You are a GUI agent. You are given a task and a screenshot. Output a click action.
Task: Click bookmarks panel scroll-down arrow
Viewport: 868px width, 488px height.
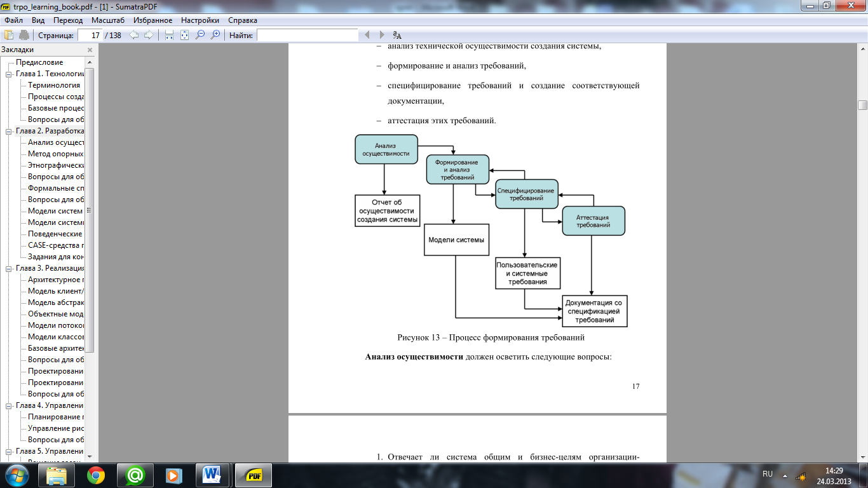click(x=90, y=456)
